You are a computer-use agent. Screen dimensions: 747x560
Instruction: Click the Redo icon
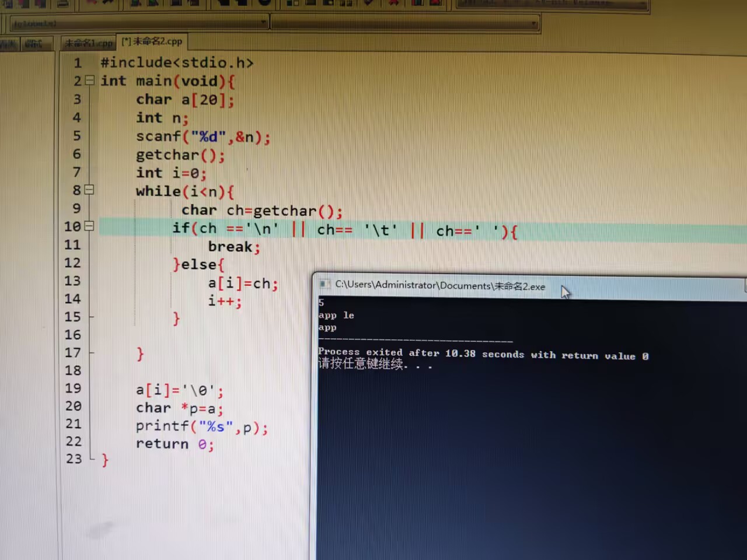point(109,5)
